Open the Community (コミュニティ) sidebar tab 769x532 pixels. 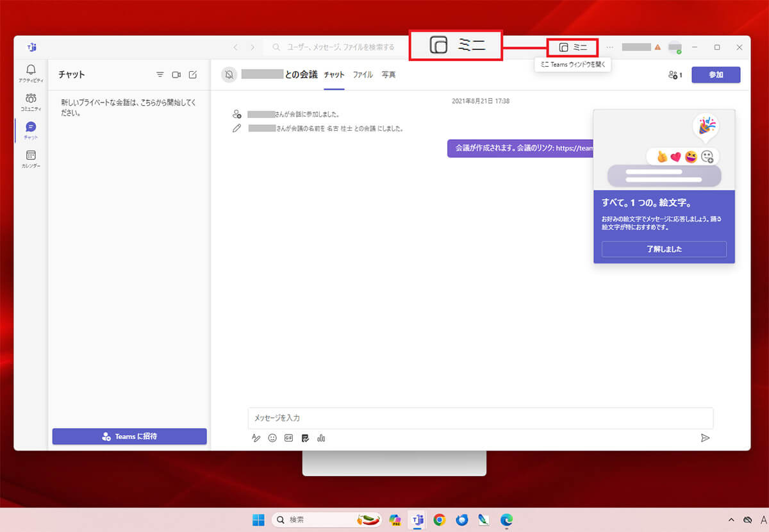click(x=31, y=103)
